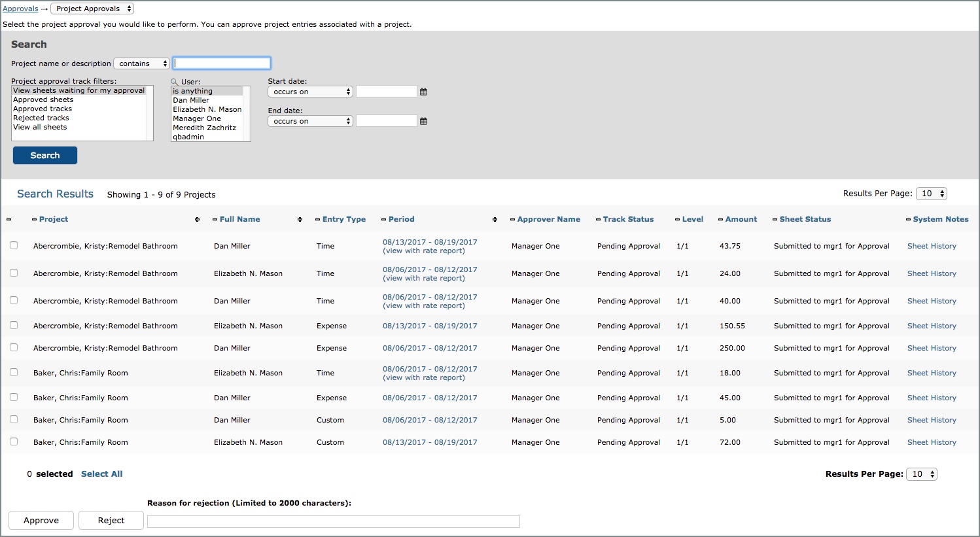Open top Results Per Page dropdown
The height and width of the screenshot is (537, 980).
(932, 194)
